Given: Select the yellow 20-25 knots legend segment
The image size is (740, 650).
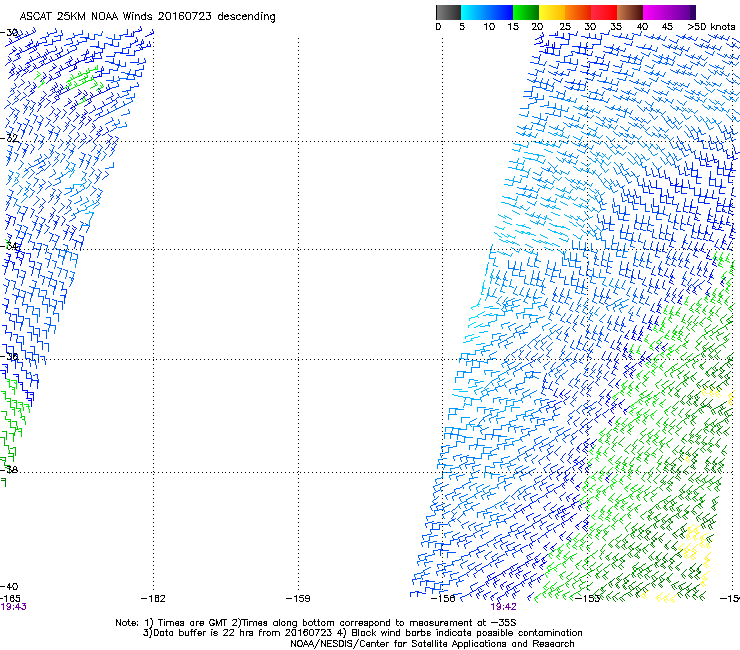Looking at the screenshot, I should click(552, 12).
